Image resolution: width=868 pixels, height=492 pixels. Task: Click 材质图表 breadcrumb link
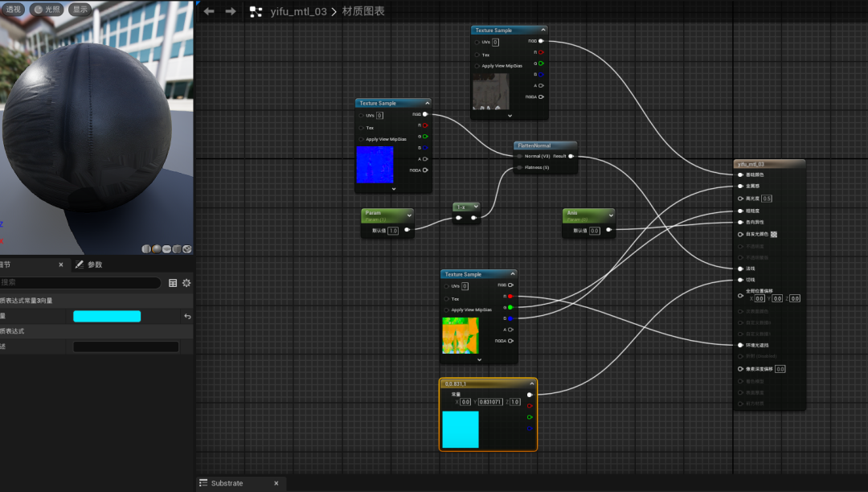tap(363, 11)
